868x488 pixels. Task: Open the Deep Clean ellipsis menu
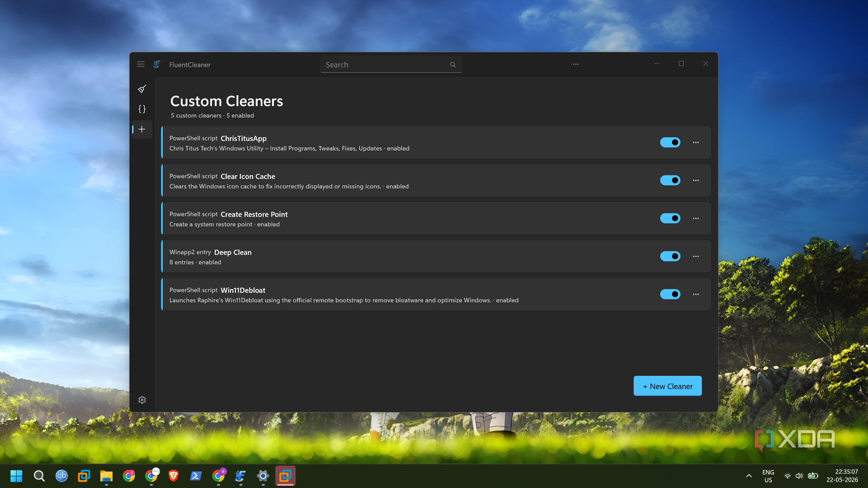(696, 256)
